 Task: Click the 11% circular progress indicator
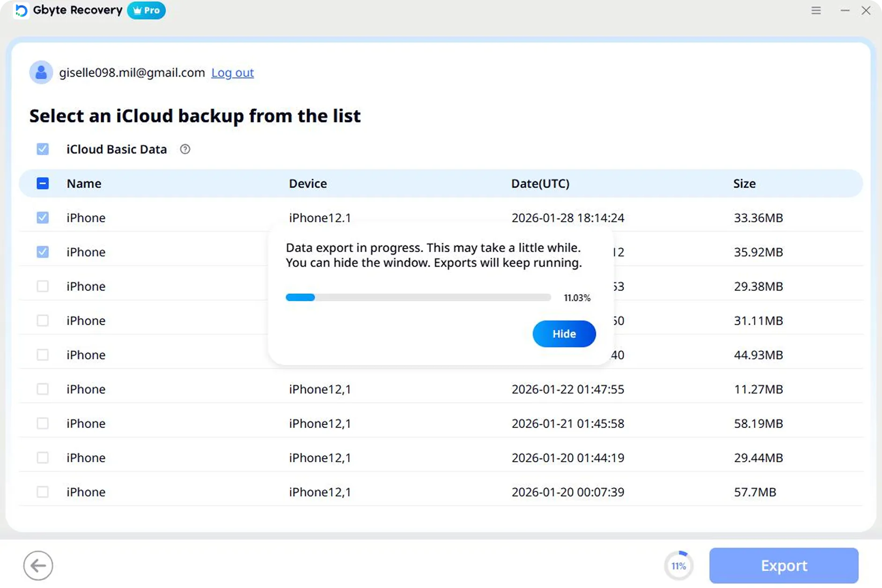pyautogui.click(x=679, y=566)
